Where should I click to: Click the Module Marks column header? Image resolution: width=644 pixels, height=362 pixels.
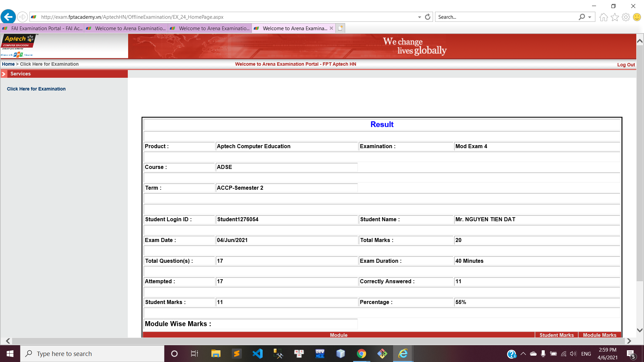pyautogui.click(x=599, y=335)
